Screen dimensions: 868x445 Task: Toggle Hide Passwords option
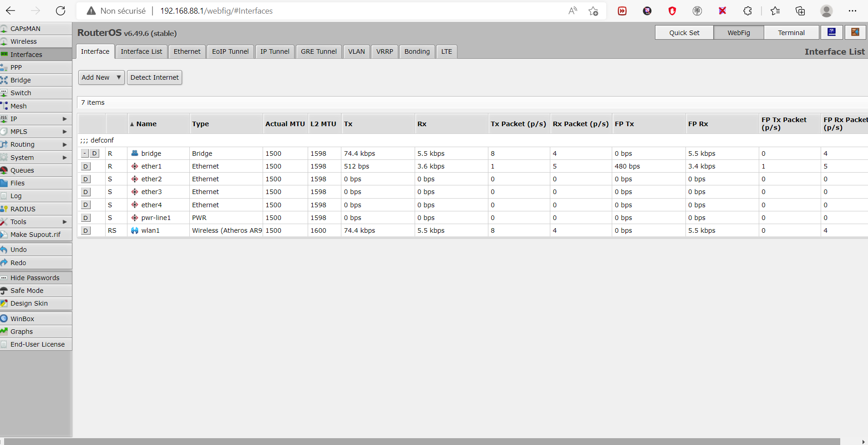coord(36,278)
